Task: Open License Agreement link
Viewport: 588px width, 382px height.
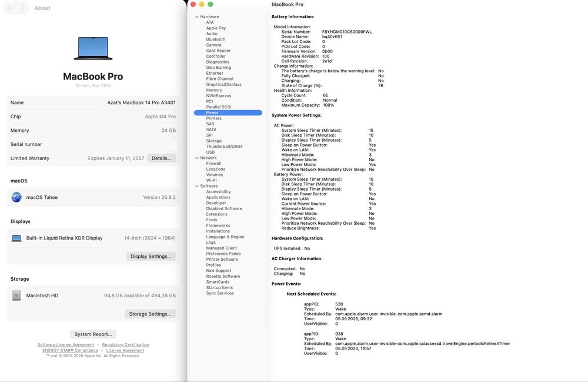Action: [x=125, y=350]
